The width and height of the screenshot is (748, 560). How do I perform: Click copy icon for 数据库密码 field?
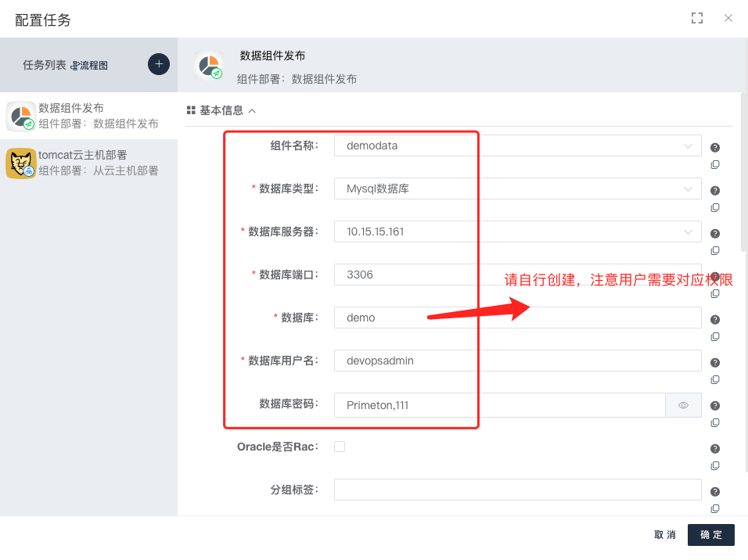[714, 423]
